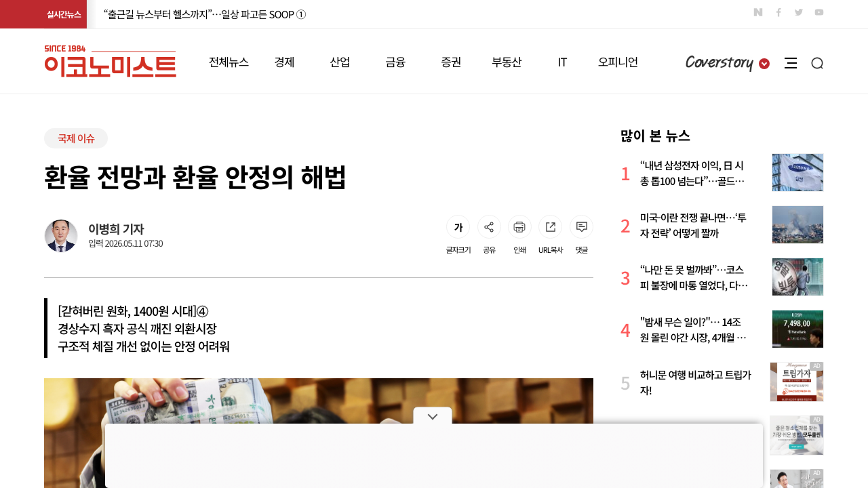Click the 이코노미스트 logo
Viewport: 868px width, 488px height.
(110, 61)
